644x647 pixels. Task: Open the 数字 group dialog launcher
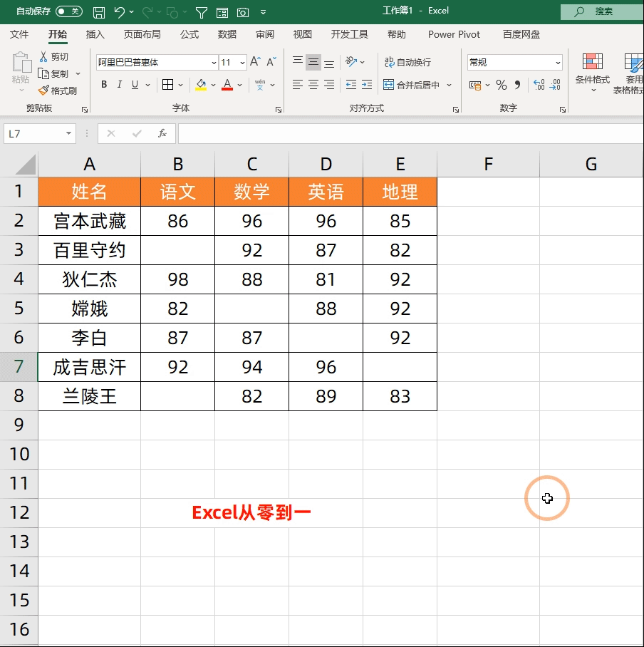tap(562, 109)
